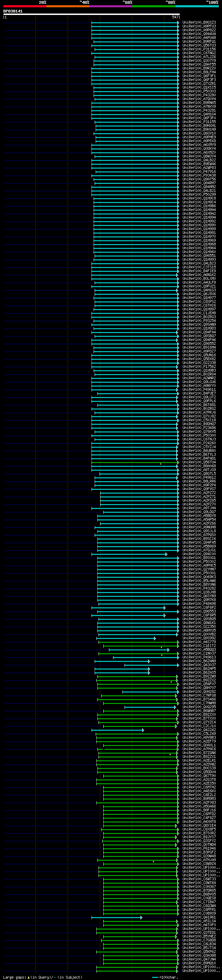
Task: Select the UniRef100_C5LZ49 label
Action: pyautogui.click(x=199, y=734)
